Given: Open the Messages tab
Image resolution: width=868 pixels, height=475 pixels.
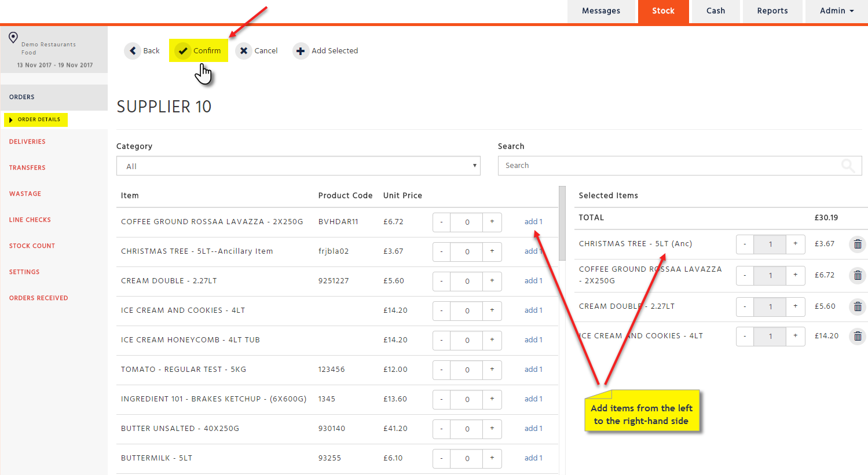Looking at the screenshot, I should 601,11.
